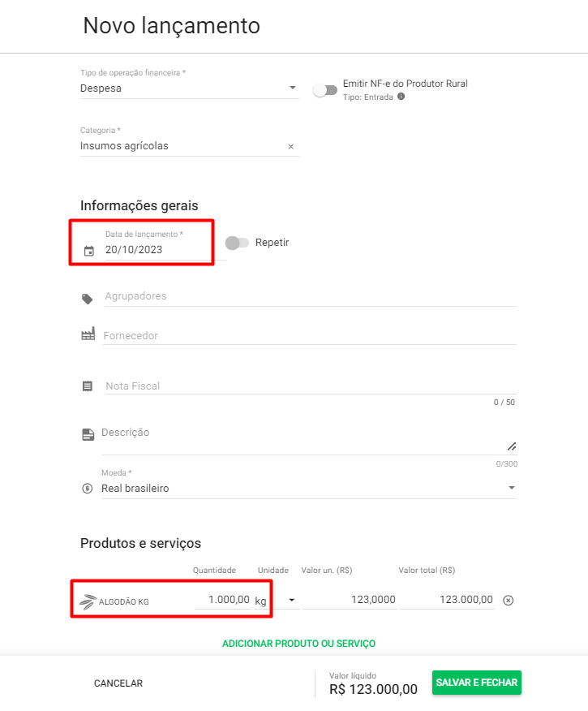This screenshot has width=588, height=711.
Task: Focus the Fornecedor input field
Action: pyautogui.click(x=308, y=336)
